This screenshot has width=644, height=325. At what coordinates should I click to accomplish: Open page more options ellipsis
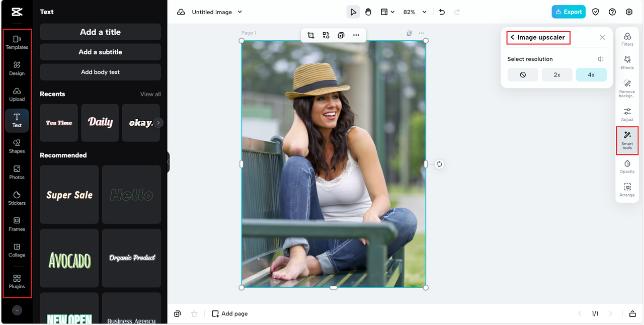(421, 33)
